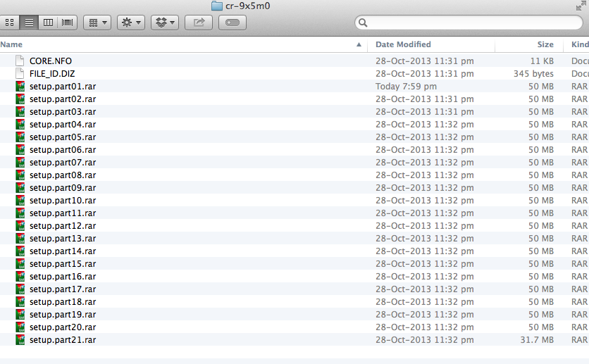
Task: Click the setup.part14.rar archive icon
Action: click(20, 251)
